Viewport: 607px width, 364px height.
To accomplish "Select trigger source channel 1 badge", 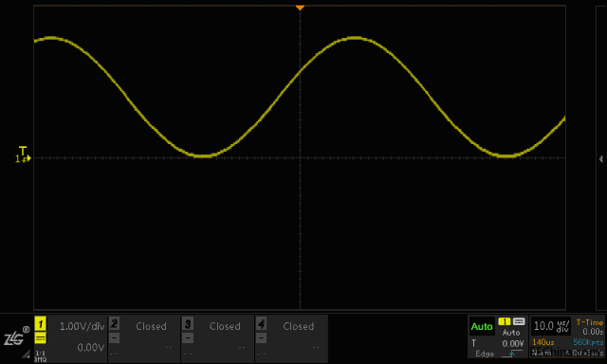I will click(x=504, y=322).
